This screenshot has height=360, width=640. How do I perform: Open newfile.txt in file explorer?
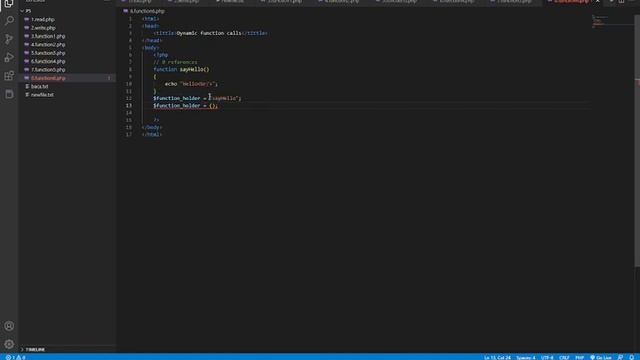tap(42, 95)
